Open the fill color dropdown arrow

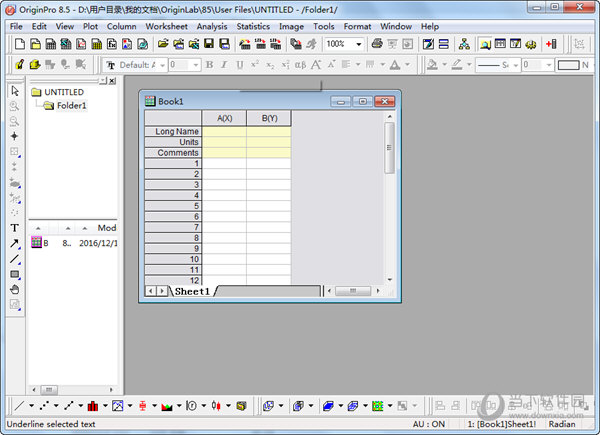point(444,65)
